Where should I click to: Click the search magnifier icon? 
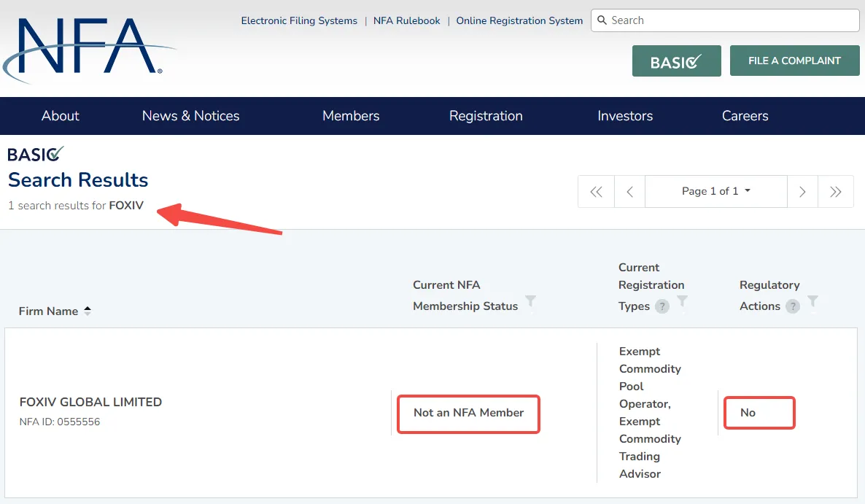pos(602,20)
